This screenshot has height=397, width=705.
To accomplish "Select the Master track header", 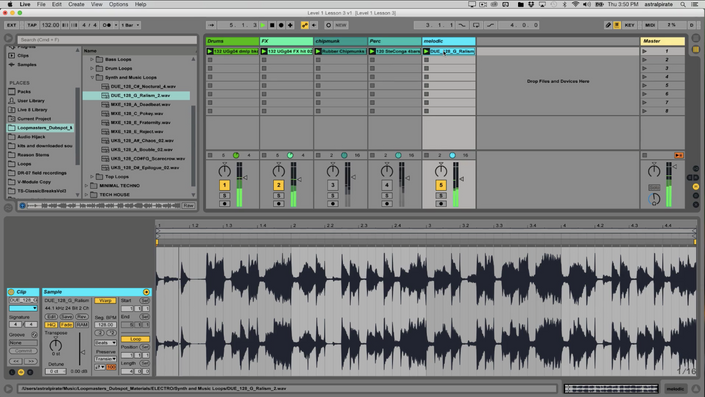I will click(662, 41).
